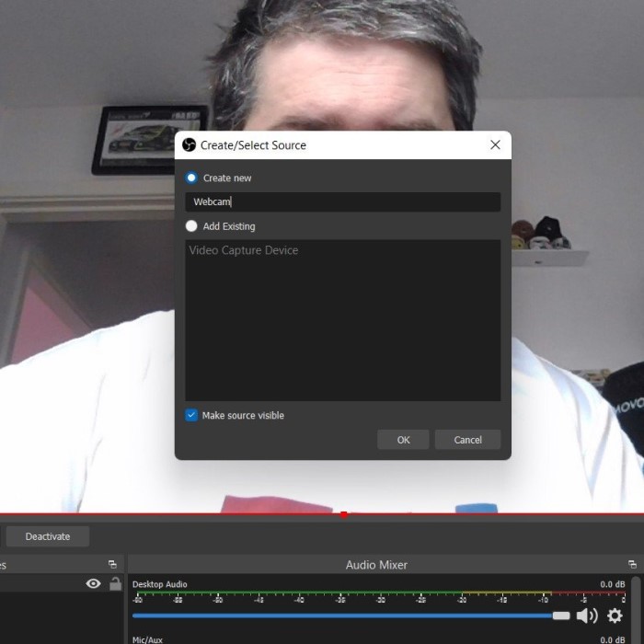This screenshot has width=644, height=644.
Task: Open Desktop Audio settings gear
Action: point(615,615)
